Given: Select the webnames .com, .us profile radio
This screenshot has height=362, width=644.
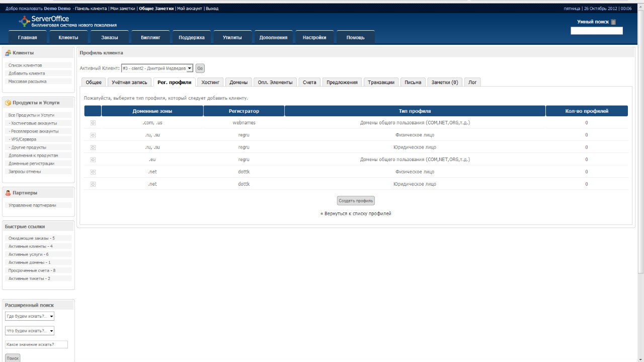Looking at the screenshot, I should (x=93, y=123).
